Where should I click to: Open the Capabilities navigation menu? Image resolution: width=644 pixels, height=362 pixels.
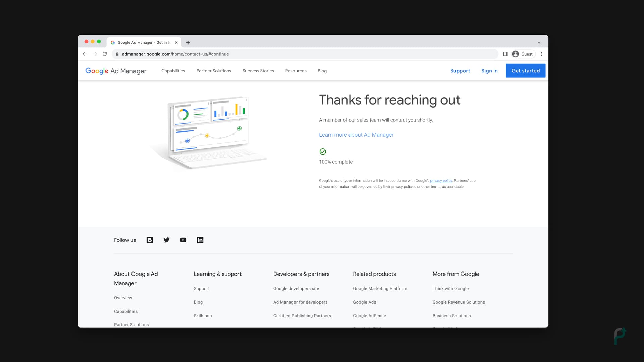pyautogui.click(x=173, y=71)
